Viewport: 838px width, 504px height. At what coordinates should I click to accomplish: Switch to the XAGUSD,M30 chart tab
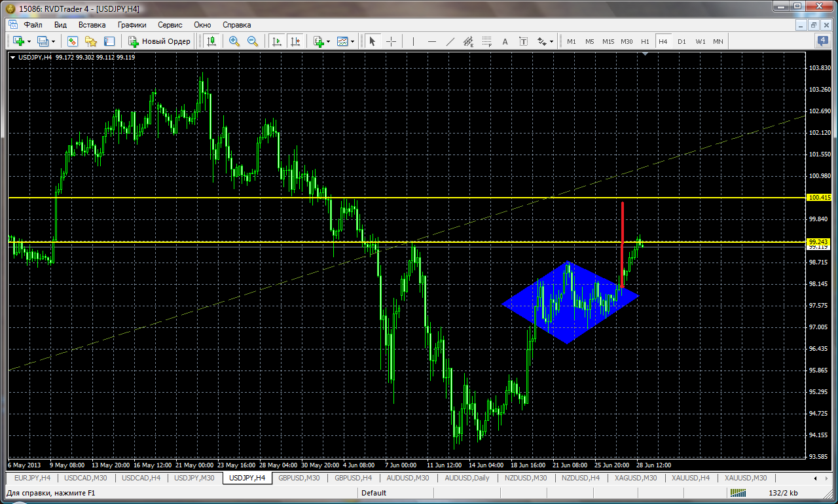(x=634, y=478)
